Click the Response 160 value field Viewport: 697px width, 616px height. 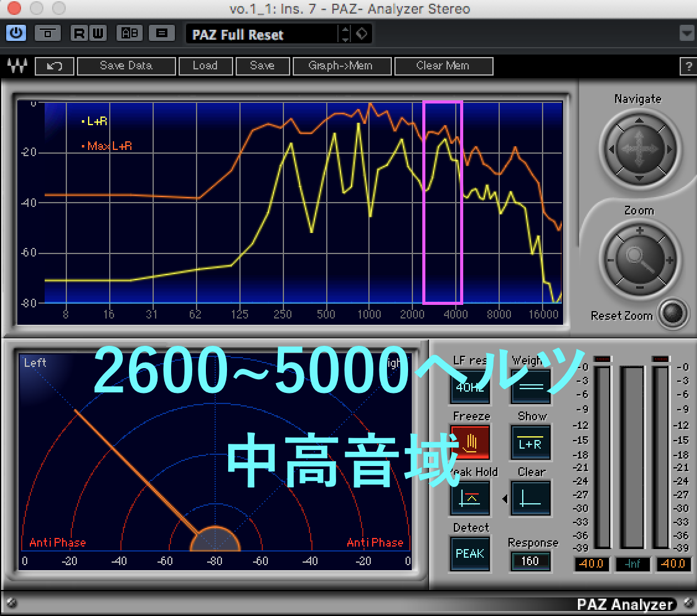530,561
